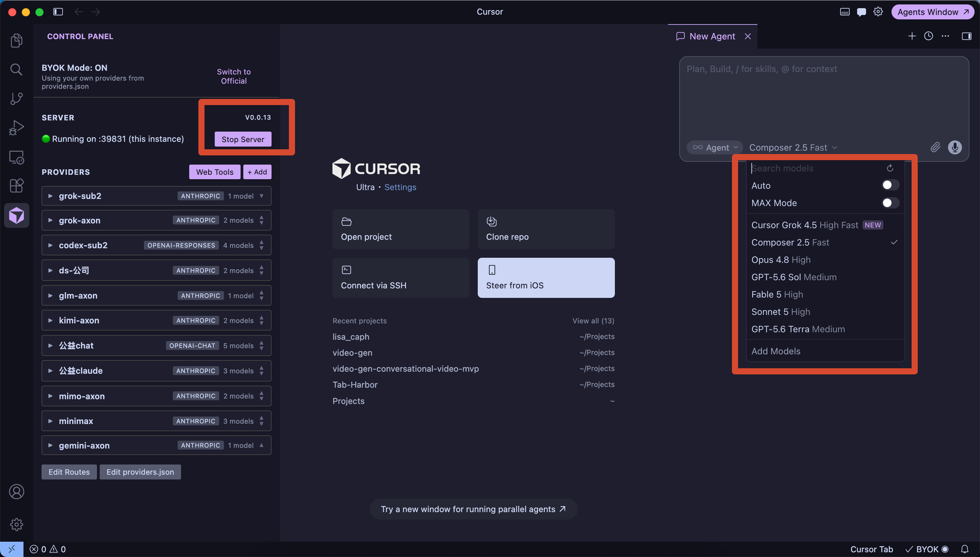Toggle the MAX Mode switch
Viewport: 980px width, 557px height.
890,203
